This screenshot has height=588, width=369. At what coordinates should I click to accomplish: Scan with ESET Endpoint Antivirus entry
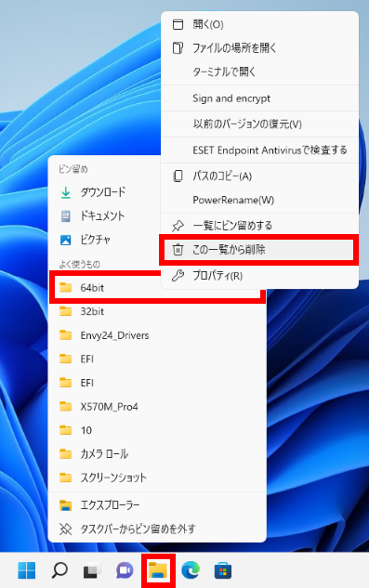259,150
